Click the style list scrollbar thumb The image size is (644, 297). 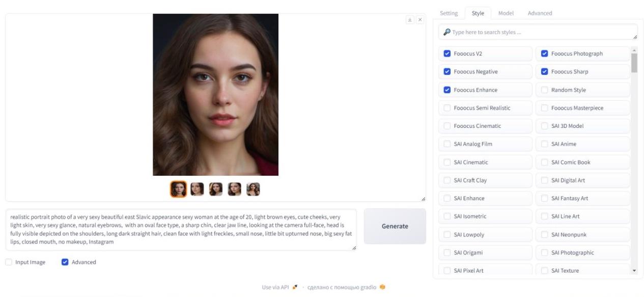point(634,63)
